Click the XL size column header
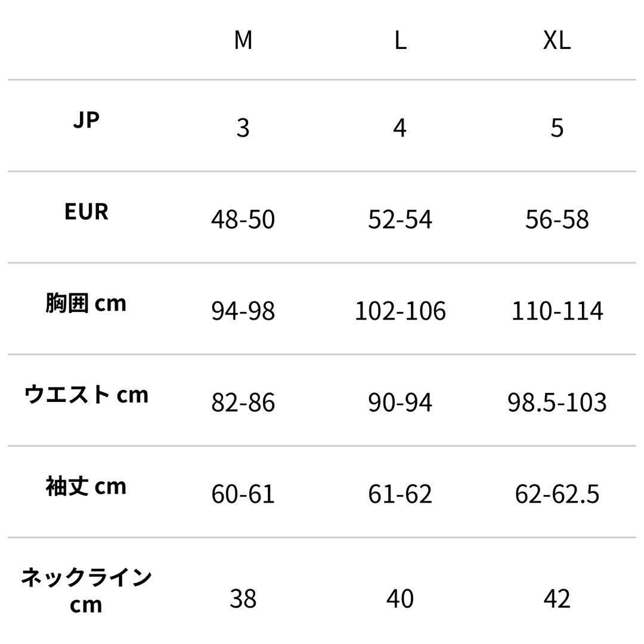The image size is (644, 644). pyautogui.click(x=557, y=41)
